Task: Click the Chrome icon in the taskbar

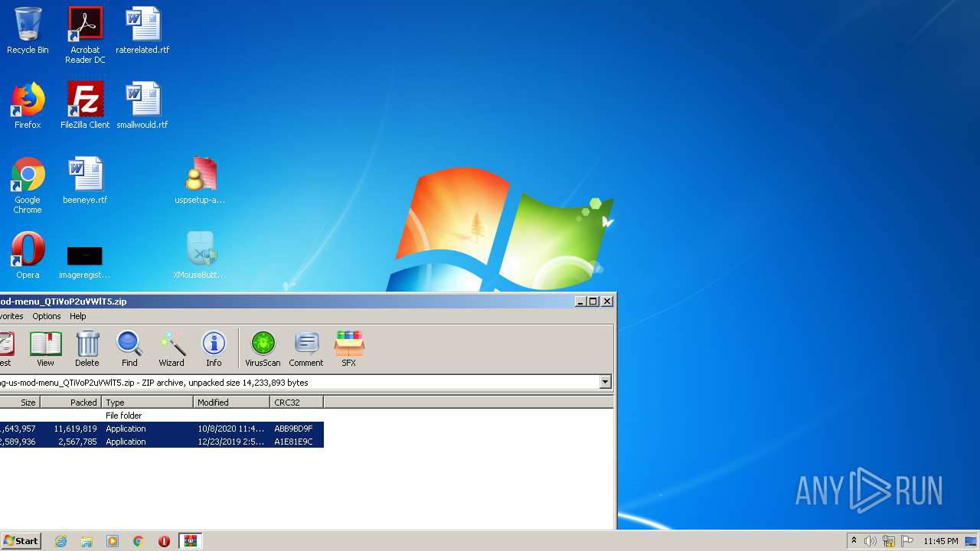Action: (139, 541)
